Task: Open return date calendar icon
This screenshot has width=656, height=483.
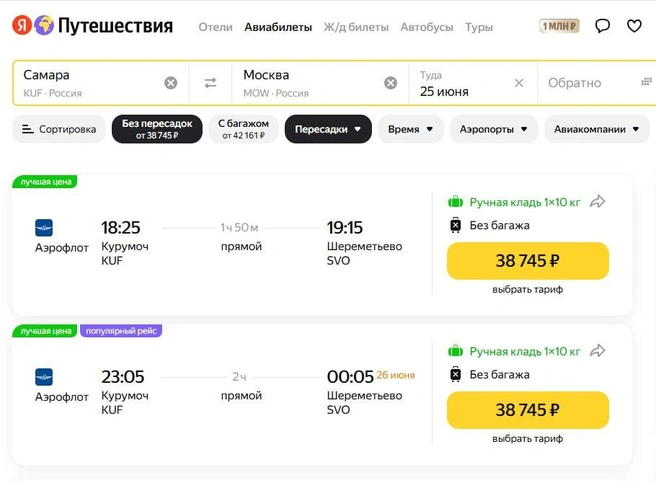Action: [646, 82]
